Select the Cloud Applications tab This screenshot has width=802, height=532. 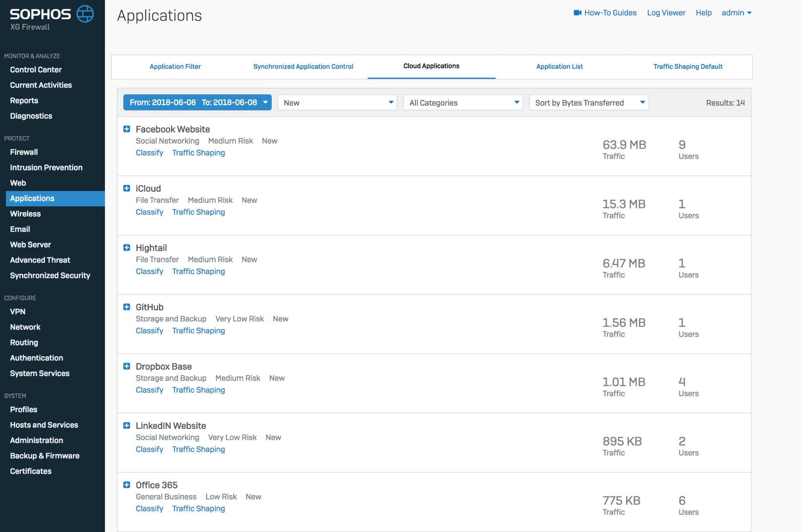click(432, 66)
